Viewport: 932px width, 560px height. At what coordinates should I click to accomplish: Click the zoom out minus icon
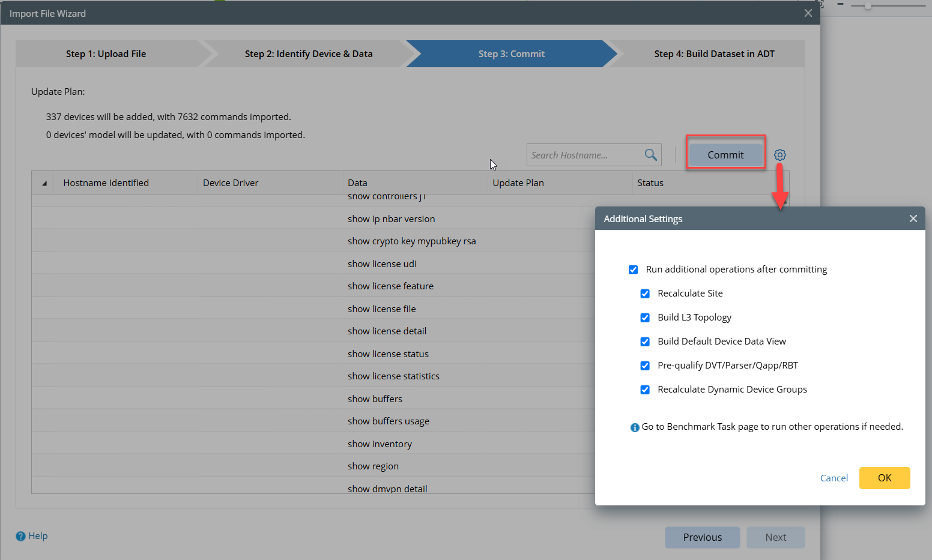pos(841,5)
